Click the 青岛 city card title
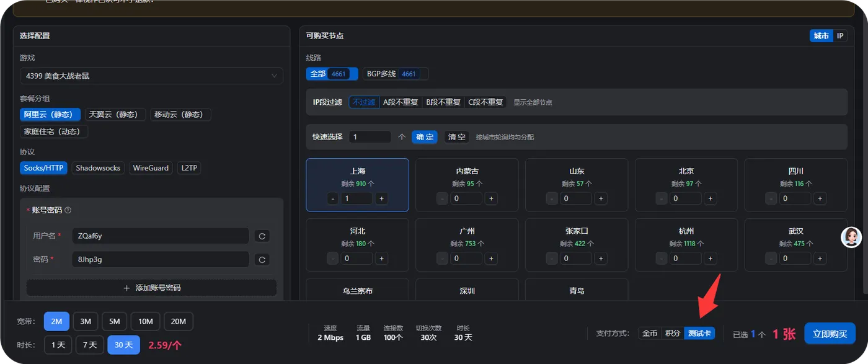 [577, 291]
